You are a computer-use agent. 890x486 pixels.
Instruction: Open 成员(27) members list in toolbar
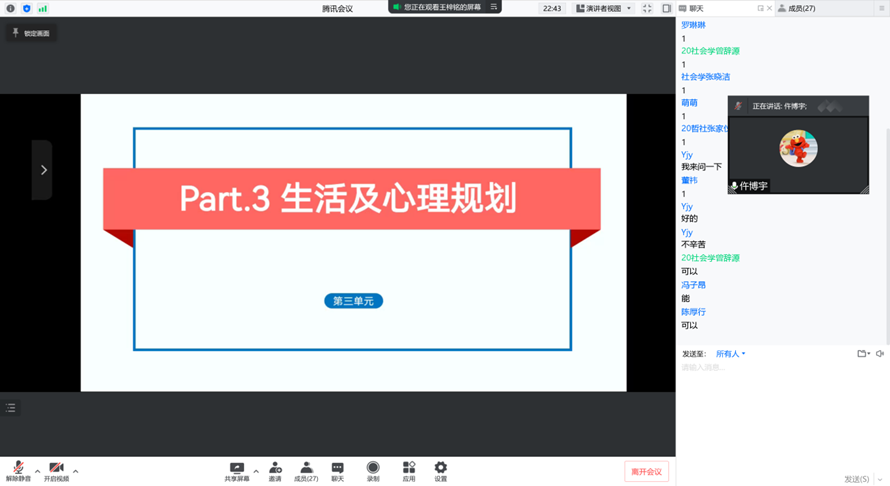(306, 470)
